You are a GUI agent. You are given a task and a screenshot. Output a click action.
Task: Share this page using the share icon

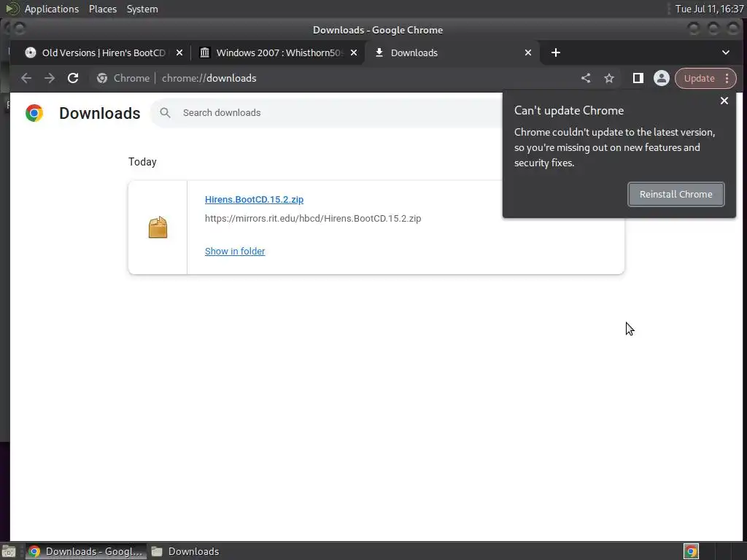click(586, 78)
